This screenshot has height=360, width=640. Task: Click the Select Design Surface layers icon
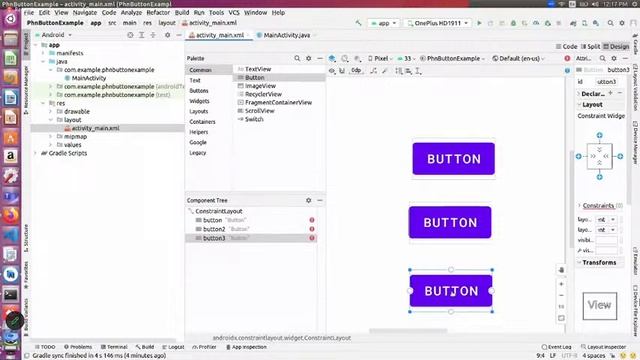(x=332, y=58)
